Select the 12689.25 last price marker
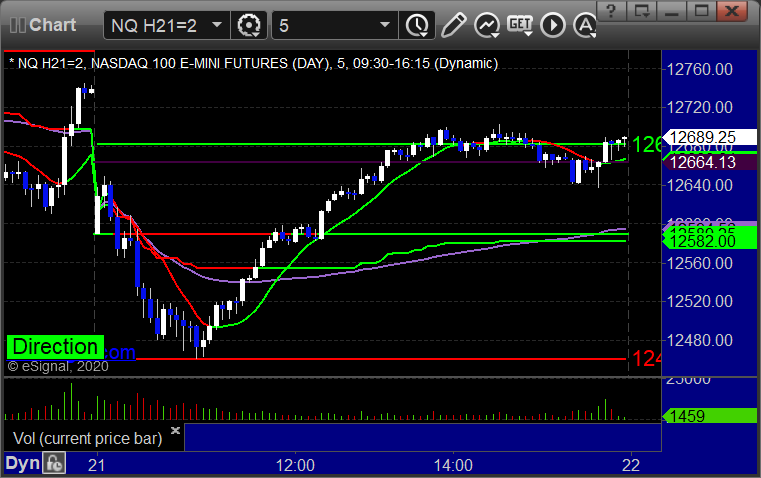This screenshot has width=761, height=478. [x=710, y=137]
